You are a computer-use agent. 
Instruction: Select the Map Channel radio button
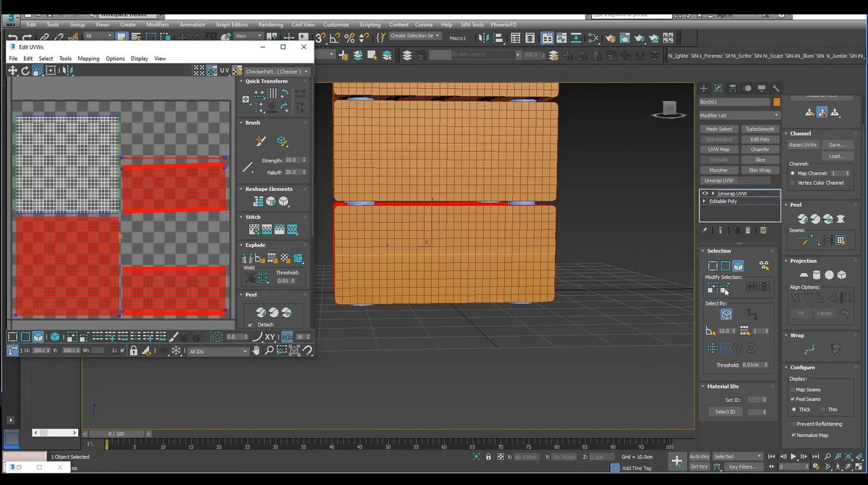(793, 174)
